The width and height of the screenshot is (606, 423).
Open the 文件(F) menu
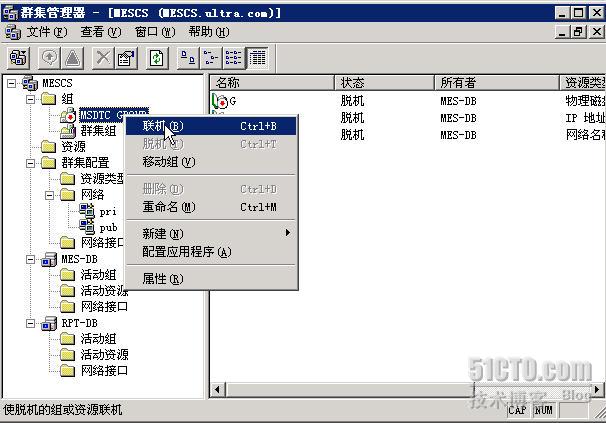(x=46, y=32)
